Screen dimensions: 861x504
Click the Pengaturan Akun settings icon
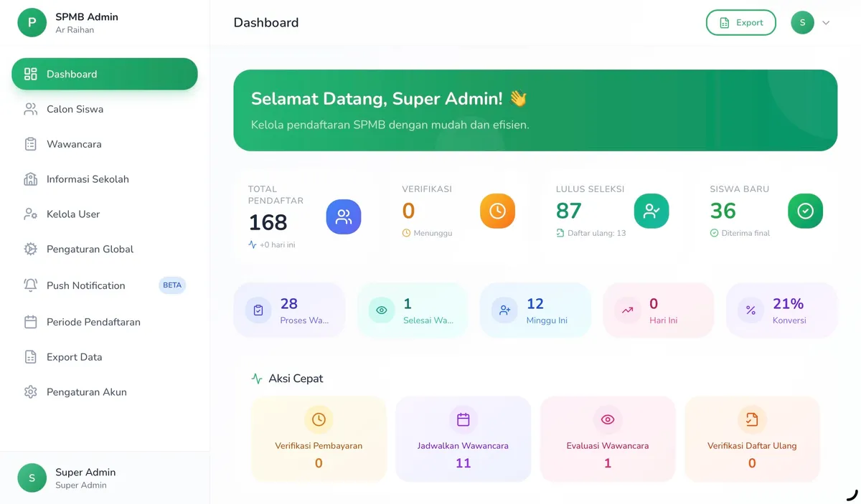[x=29, y=391]
